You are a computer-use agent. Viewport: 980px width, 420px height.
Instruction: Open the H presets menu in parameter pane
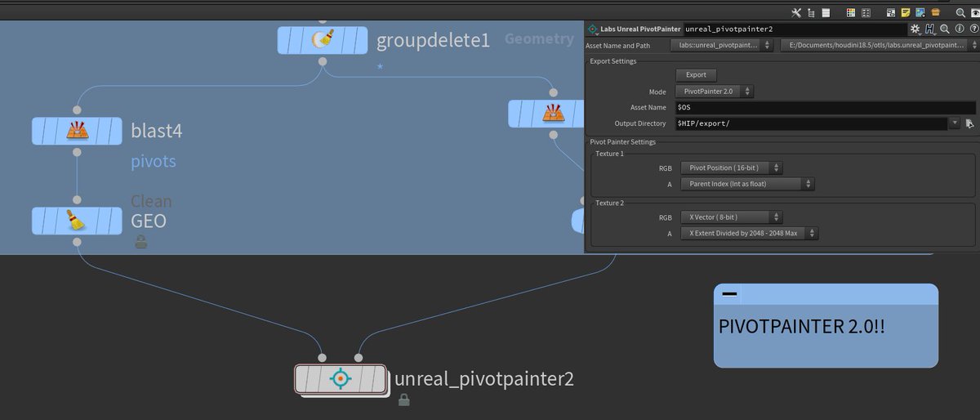click(930, 29)
